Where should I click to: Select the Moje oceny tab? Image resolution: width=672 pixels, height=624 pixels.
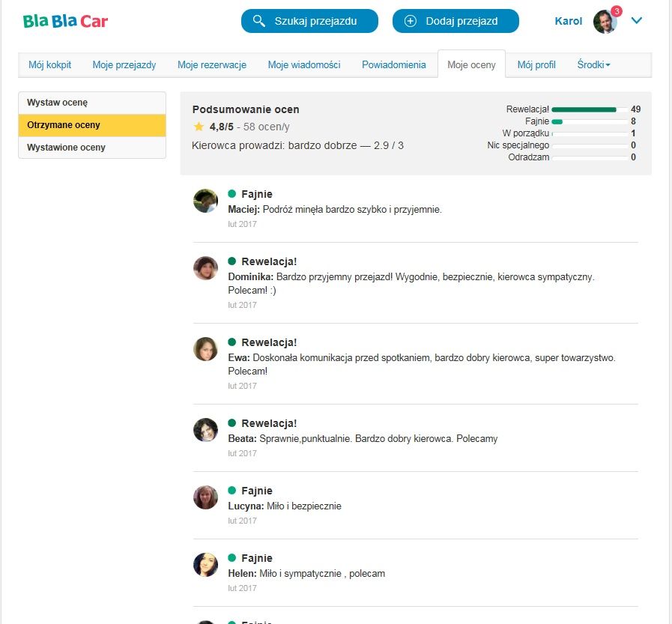(471, 64)
